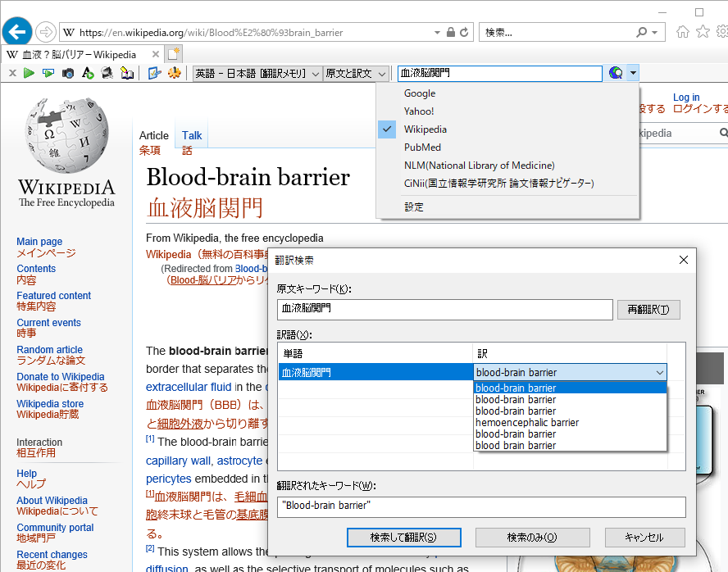Choose Yahoo! from the search engine menu

(419, 111)
